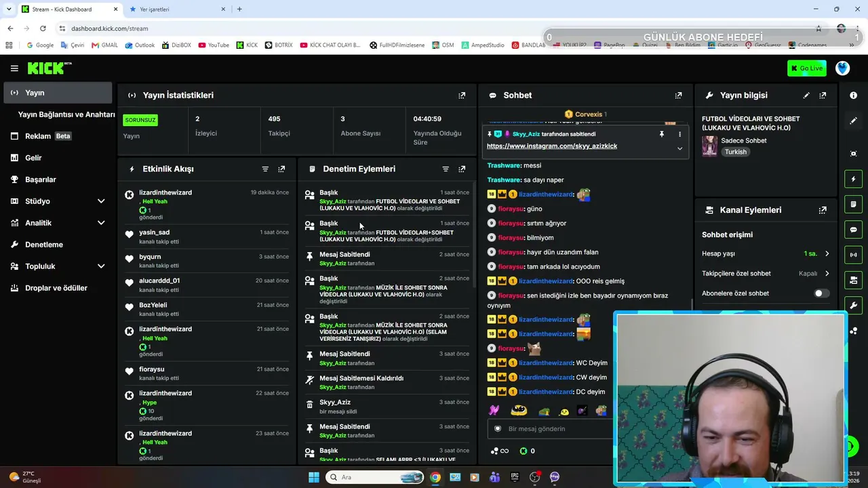Click the channel actions icon in the right sidebar
The width and height of the screenshot is (868, 488).
pyautogui.click(x=853, y=280)
